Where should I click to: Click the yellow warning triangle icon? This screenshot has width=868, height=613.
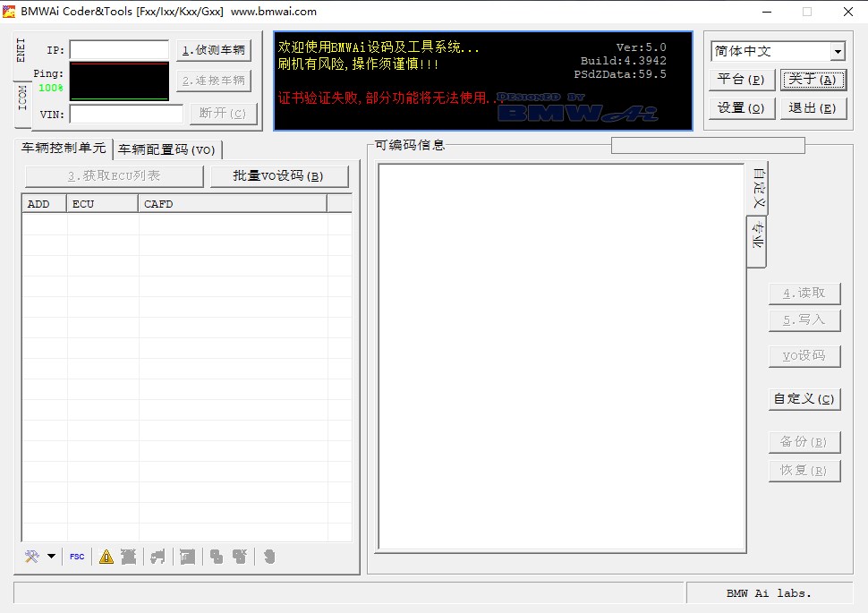pos(106,557)
